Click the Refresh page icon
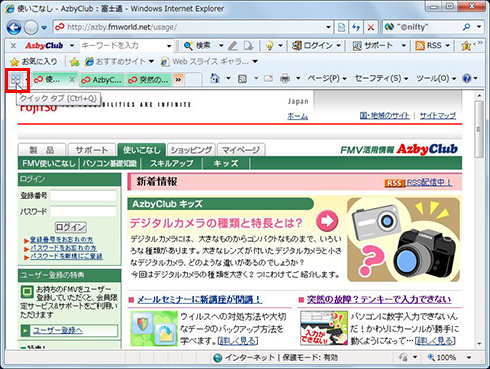 pos(356,27)
